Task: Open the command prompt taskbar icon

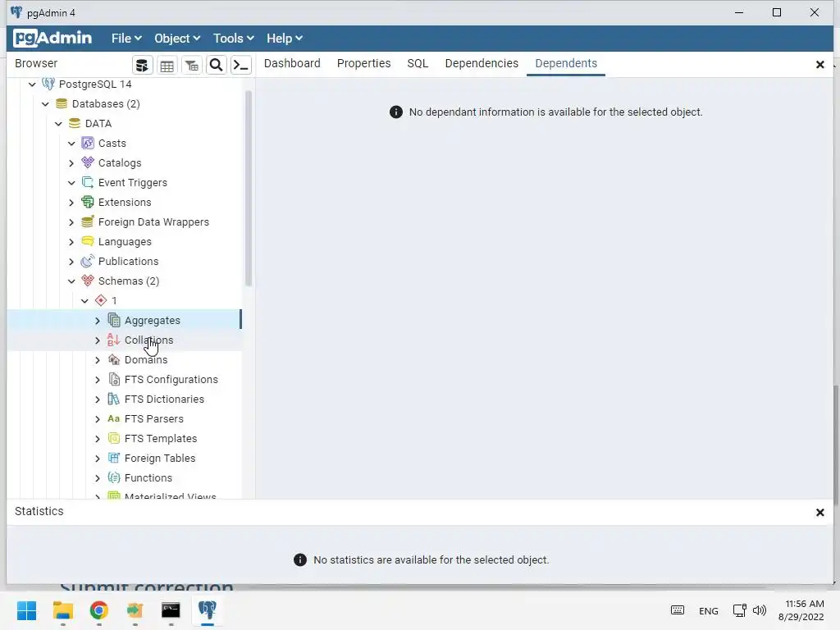Action: click(171, 610)
